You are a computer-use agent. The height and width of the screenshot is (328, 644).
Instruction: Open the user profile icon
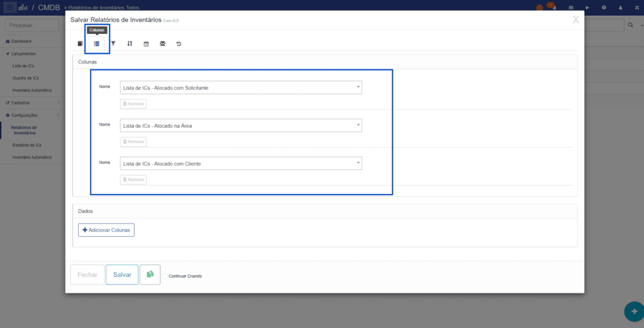point(620,8)
